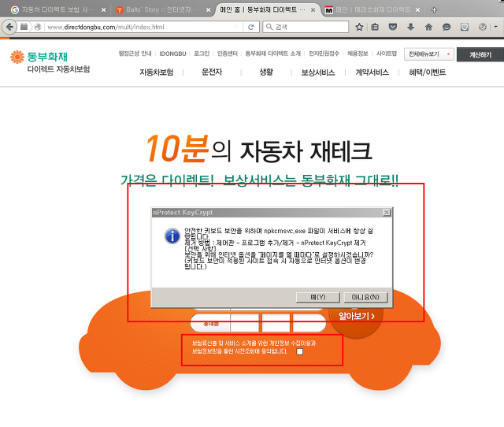Image resolution: width=504 pixels, height=427 pixels.
Task: Open the downloads arrow icon
Action: point(410,27)
